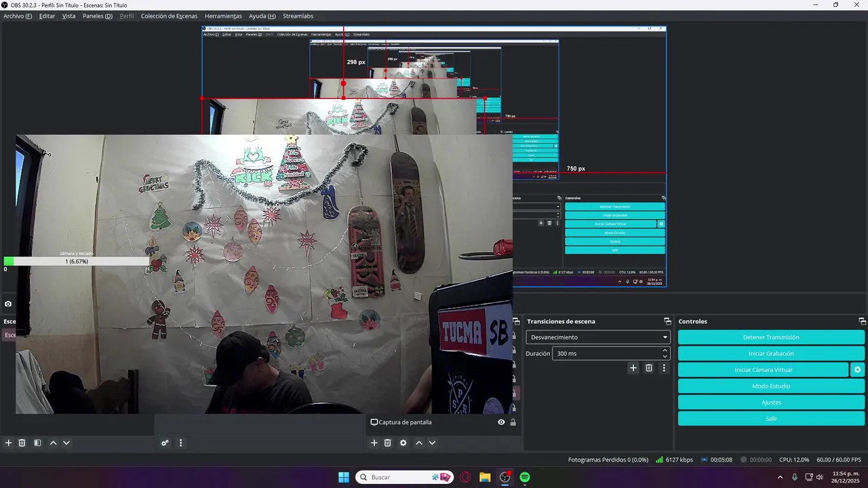Open the Ayuda menu
The height and width of the screenshot is (488, 868).
262,16
